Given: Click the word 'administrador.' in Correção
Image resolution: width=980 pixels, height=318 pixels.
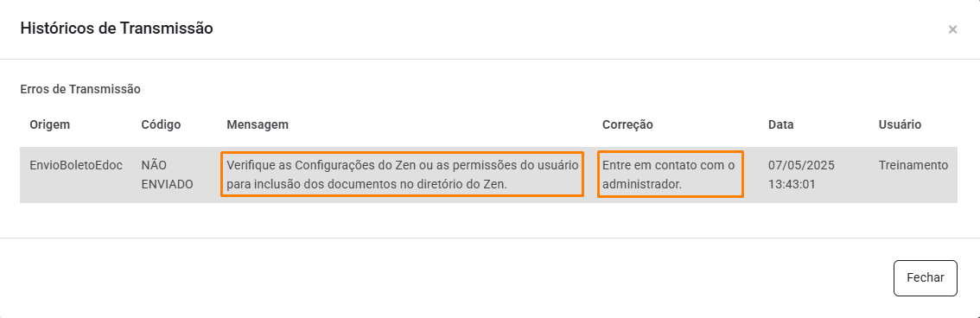Looking at the screenshot, I should point(642,184).
